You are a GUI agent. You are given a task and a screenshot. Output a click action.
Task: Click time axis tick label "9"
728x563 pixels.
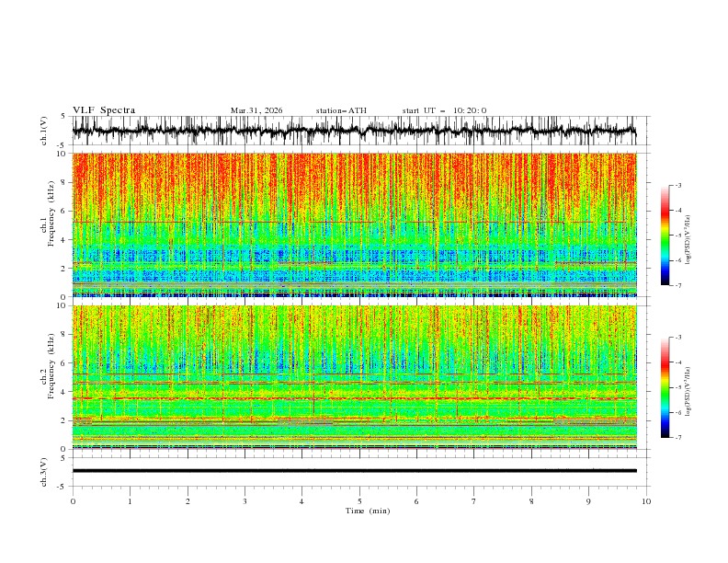pyautogui.click(x=588, y=501)
